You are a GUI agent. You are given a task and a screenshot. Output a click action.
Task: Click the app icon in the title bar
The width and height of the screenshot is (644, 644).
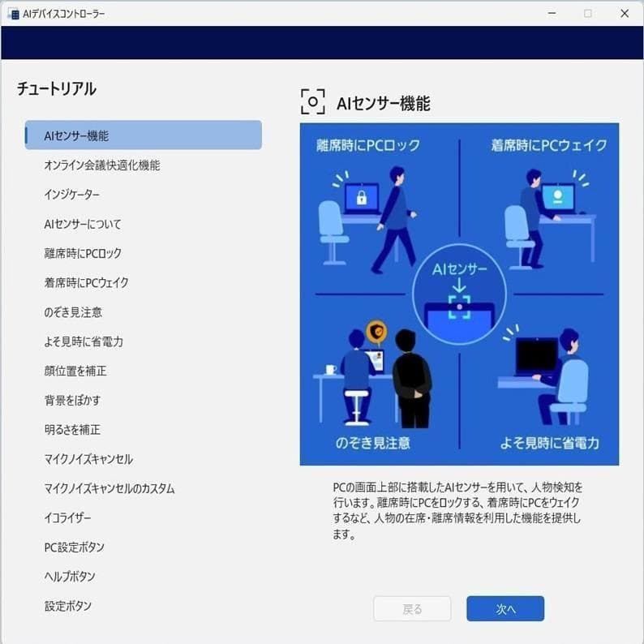coord(13,14)
